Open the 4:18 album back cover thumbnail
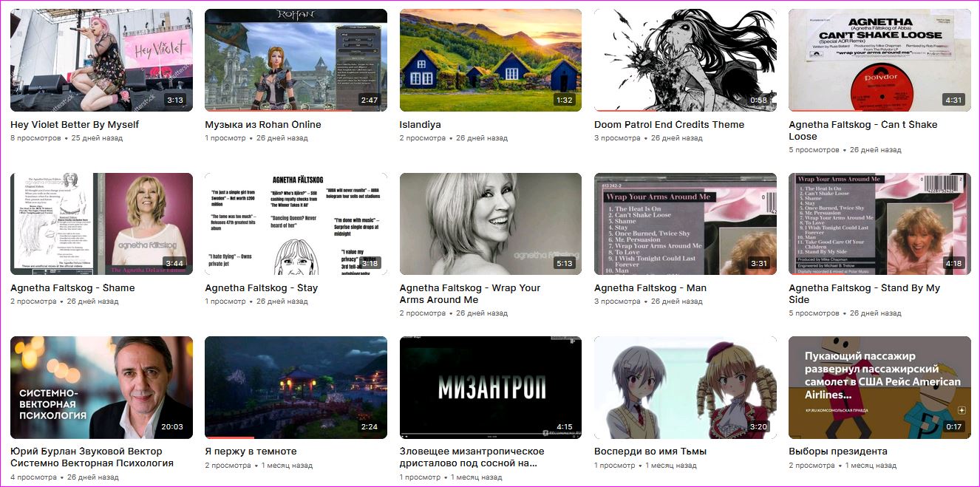980x487 pixels. coord(879,224)
